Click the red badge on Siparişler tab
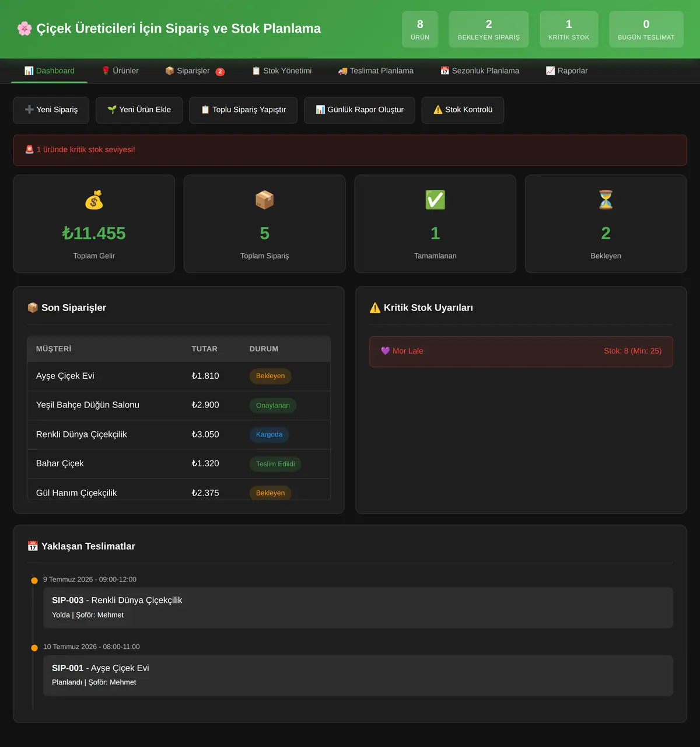 pos(220,72)
